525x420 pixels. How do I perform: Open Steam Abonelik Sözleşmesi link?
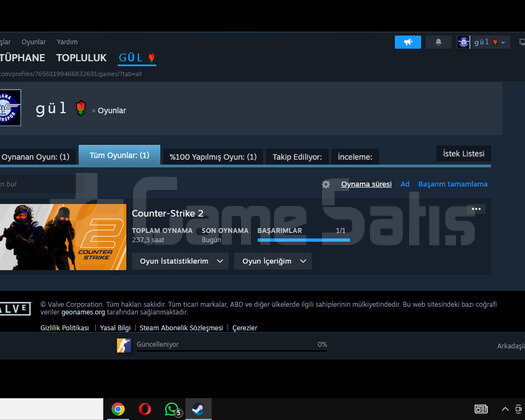click(181, 328)
